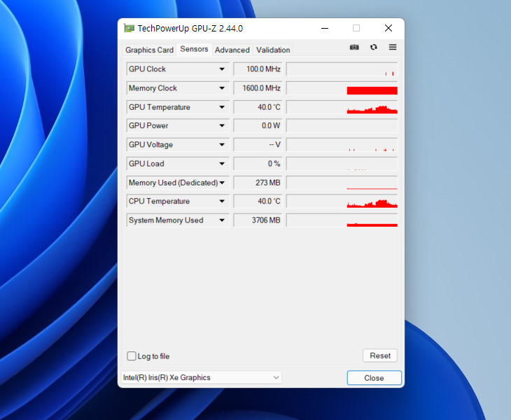Open the Intel(R) Iris(R) Xe Graphics selector
Screen dimensions: 511x420
pyautogui.click(x=202, y=377)
